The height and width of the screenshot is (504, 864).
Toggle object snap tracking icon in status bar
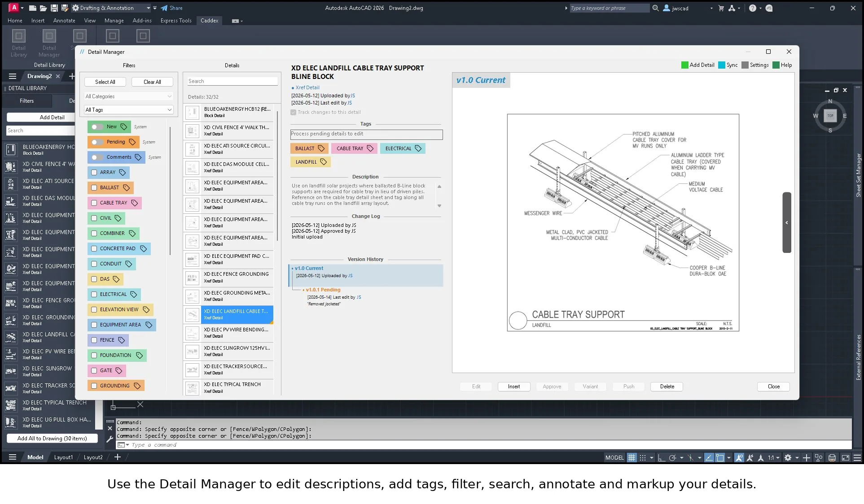tap(709, 457)
